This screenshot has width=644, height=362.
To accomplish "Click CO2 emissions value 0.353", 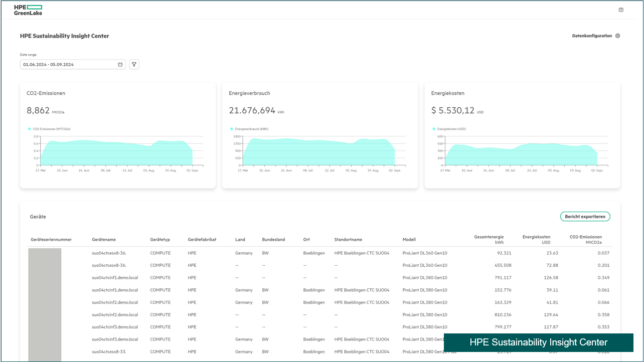I will click(604, 327).
